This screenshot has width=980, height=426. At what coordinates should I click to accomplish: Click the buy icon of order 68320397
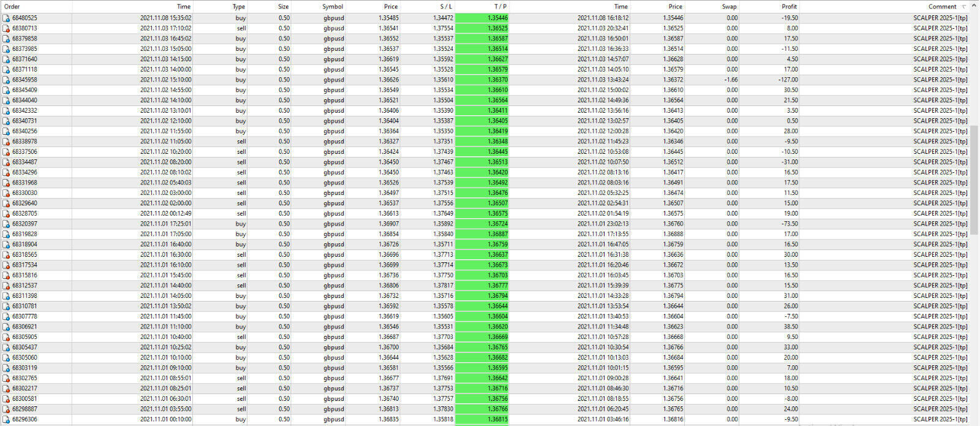6,224
